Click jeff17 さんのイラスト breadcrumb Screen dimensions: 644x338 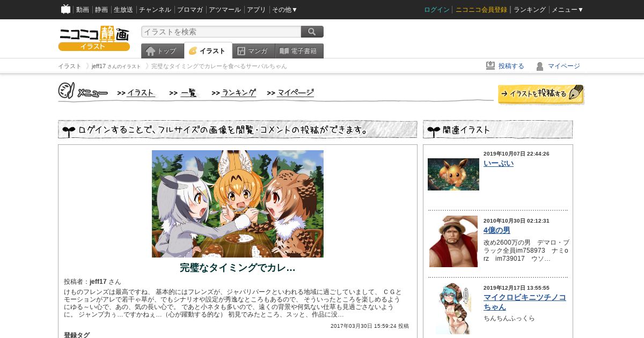[x=116, y=66]
